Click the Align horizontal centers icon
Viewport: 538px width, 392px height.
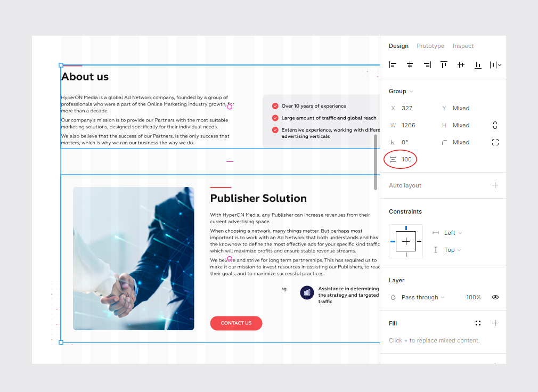point(410,65)
